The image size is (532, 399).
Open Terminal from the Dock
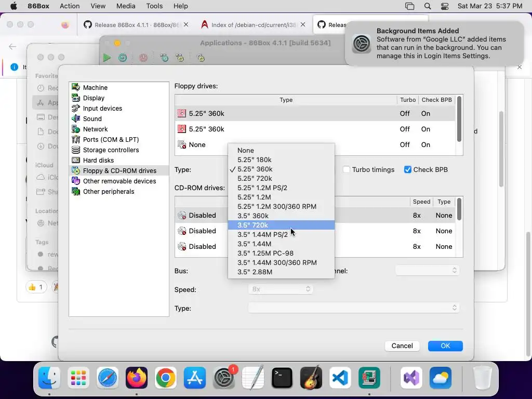(x=282, y=378)
